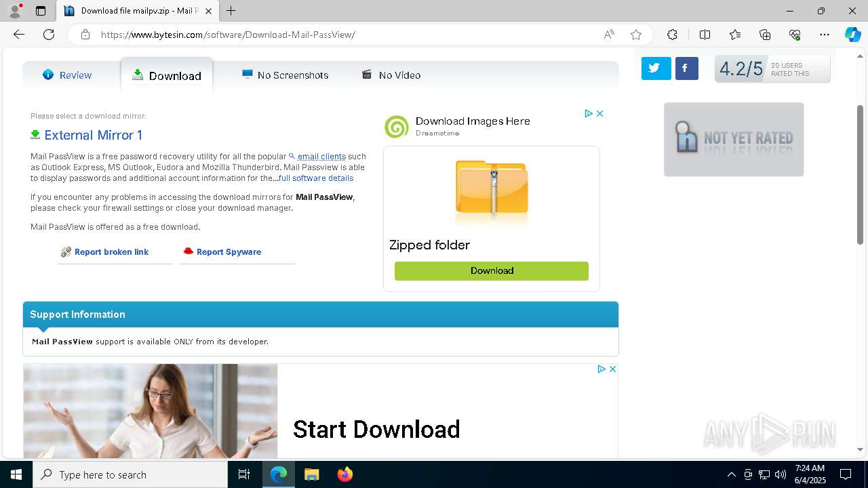Open the volume control in system tray

point(780,474)
